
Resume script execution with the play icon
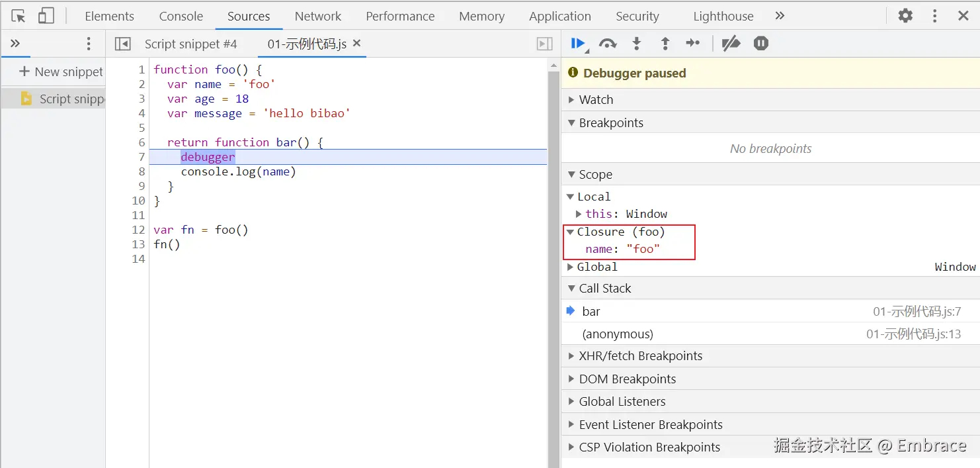tap(577, 44)
